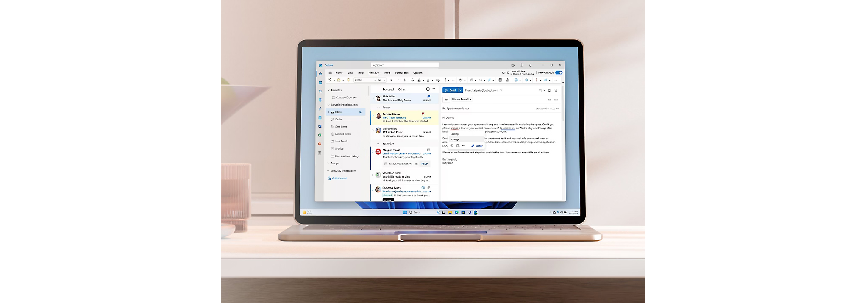The image size is (868, 303).
Task: Collapse the Yesterday group in message list
Action: [x=379, y=144]
